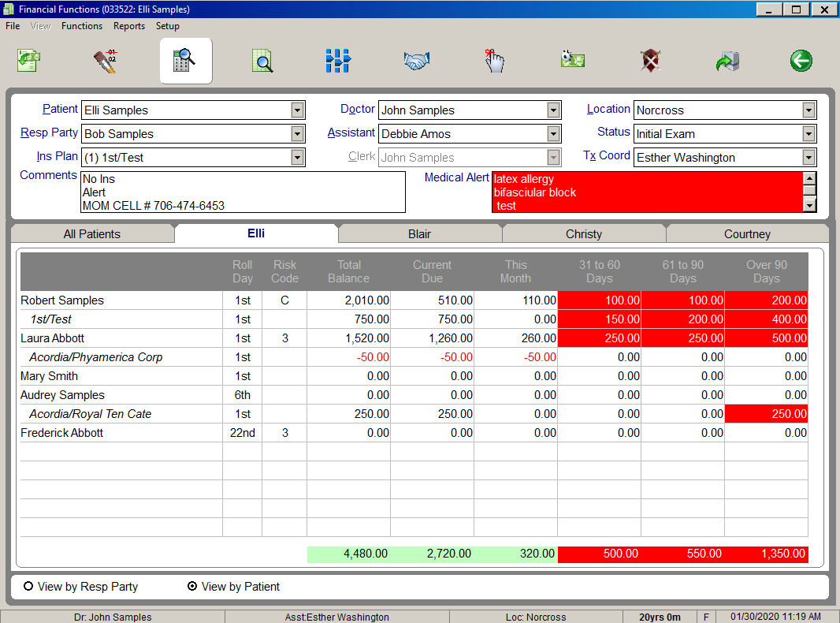The image size is (840, 623).
Task: Switch to the Courtney tab
Action: (x=747, y=234)
